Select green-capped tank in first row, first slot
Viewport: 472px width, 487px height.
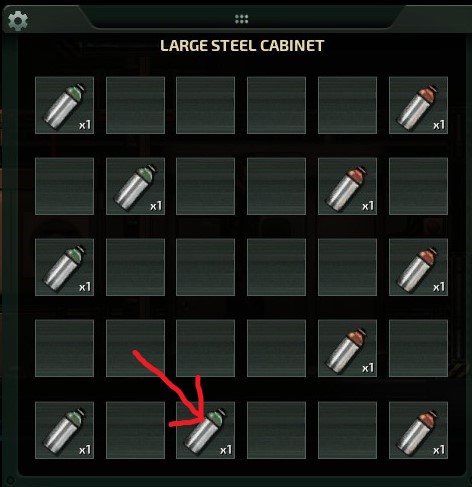(x=64, y=105)
